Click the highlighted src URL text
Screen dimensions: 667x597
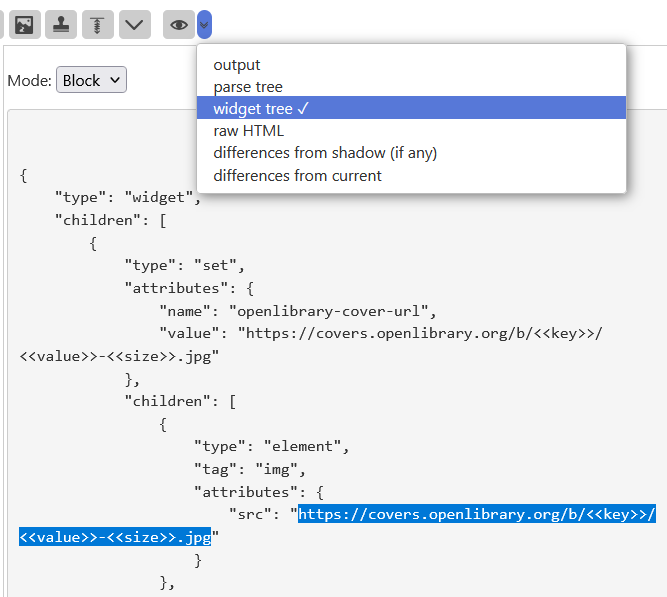(x=476, y=515)
